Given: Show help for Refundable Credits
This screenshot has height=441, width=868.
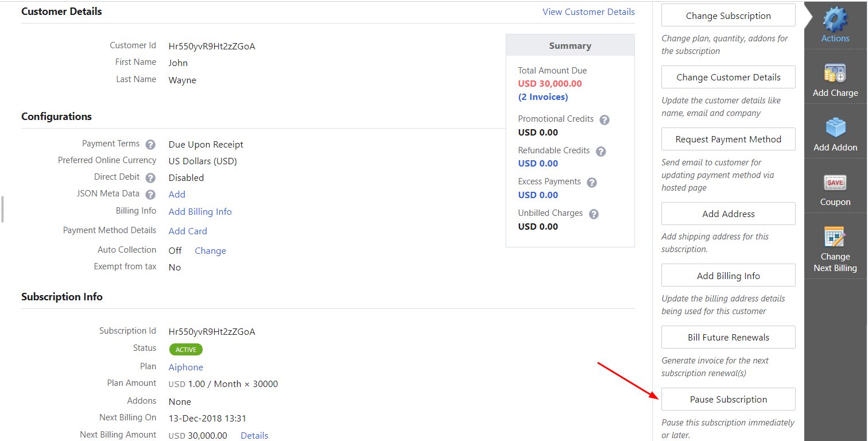Looking at the screenshot, I should 601,152.
